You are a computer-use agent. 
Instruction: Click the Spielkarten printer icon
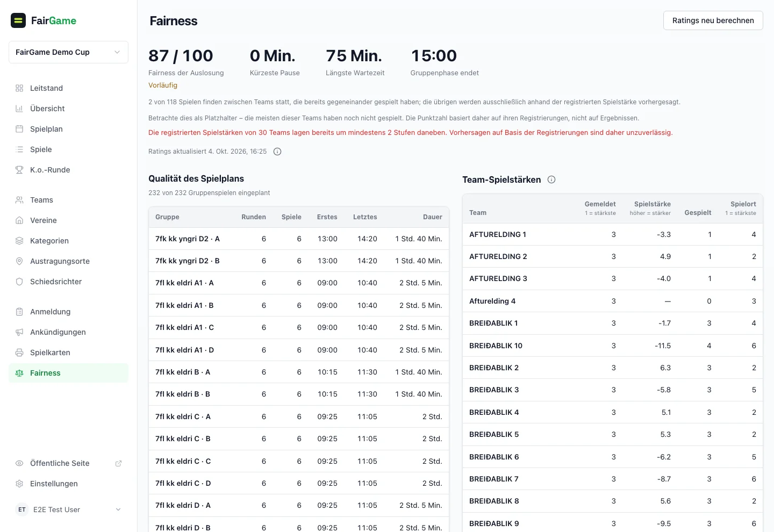19,353
